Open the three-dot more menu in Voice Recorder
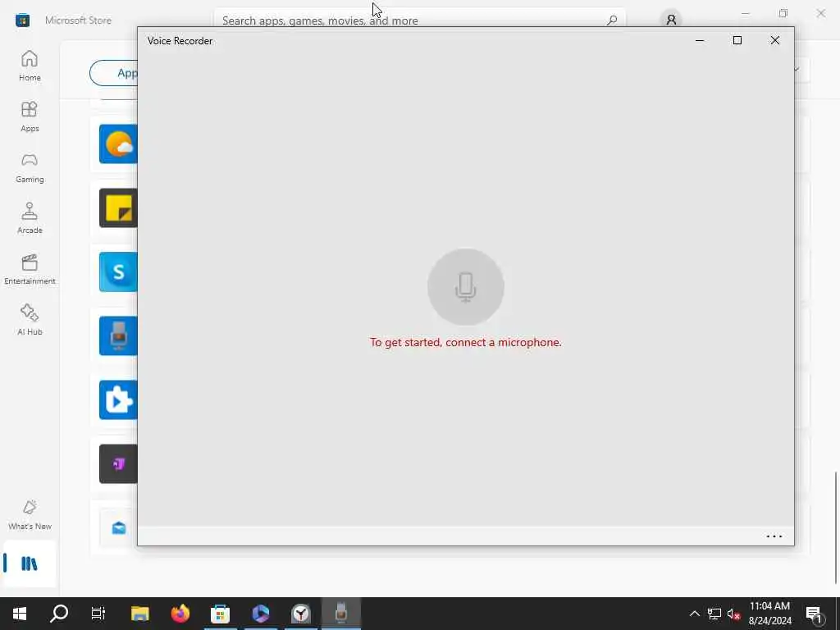 coord(774,536)
